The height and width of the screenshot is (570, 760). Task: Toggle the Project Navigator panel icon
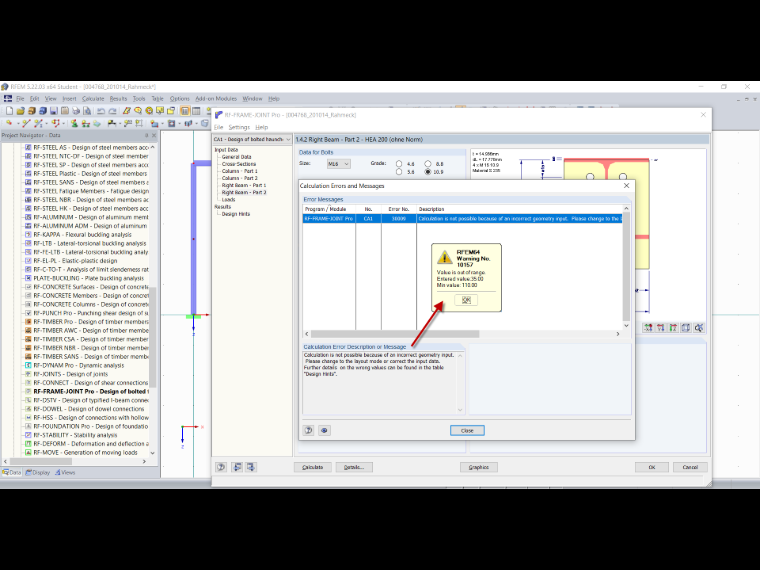coord(185,111)
